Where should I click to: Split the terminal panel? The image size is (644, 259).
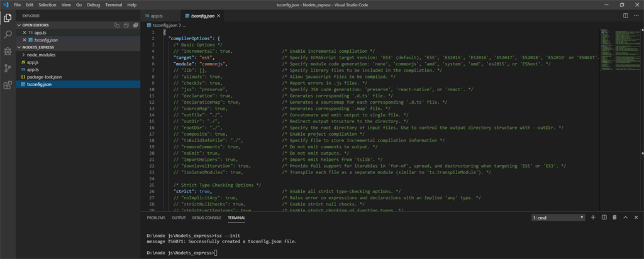tap(605, 218)
